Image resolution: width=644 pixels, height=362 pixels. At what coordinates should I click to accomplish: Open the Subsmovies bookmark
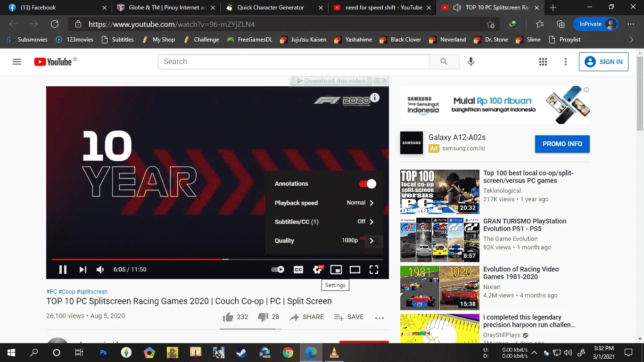pos(27,40)
